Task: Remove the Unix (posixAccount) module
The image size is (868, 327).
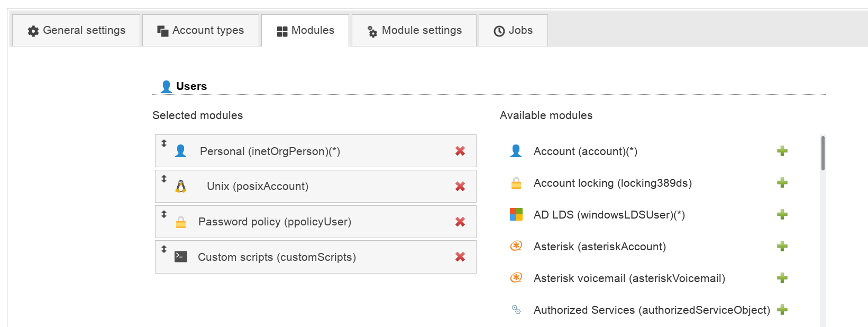Action: [460, 186]
